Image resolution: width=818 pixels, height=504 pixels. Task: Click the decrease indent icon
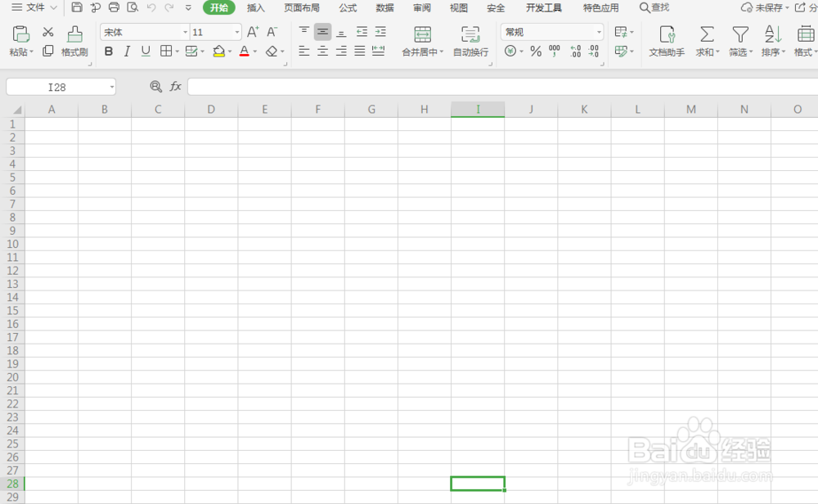point(362,32)
